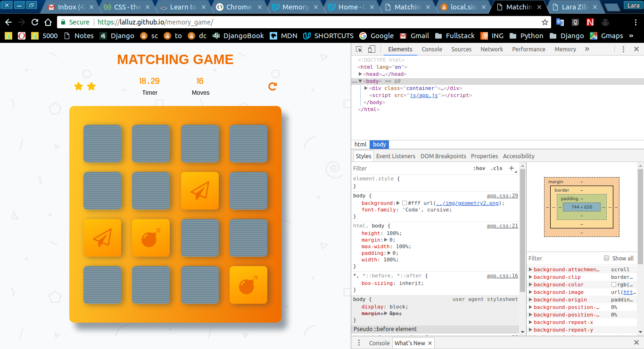644x349 pixels.
Task: Click the New Style Rule plus icon
Action: [x=512, y=168]
